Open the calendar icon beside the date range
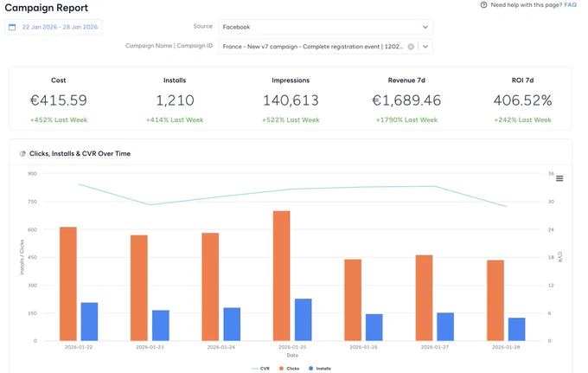The height and width of the screenshot is (373, 588). [12, 27]
